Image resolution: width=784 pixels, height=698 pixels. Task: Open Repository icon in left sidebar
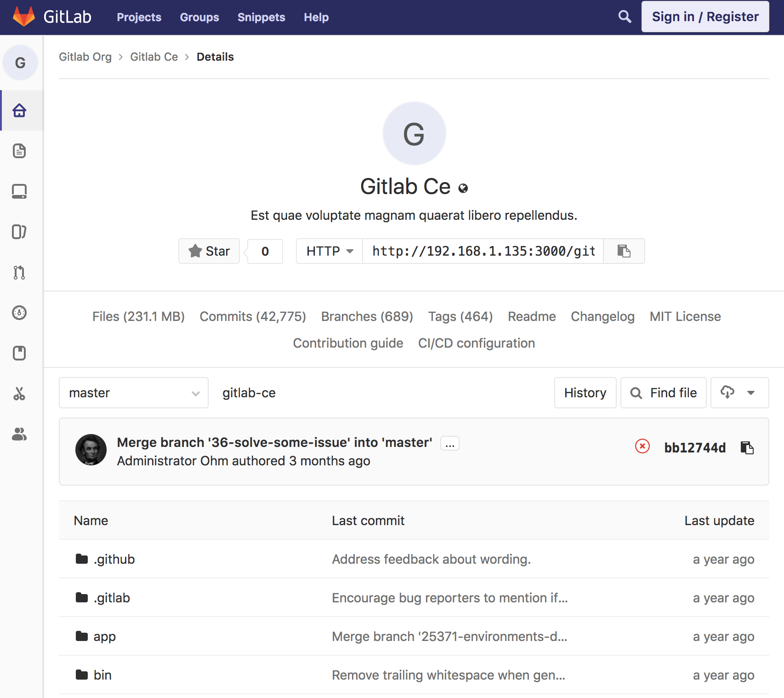click(x=19, y=151)
